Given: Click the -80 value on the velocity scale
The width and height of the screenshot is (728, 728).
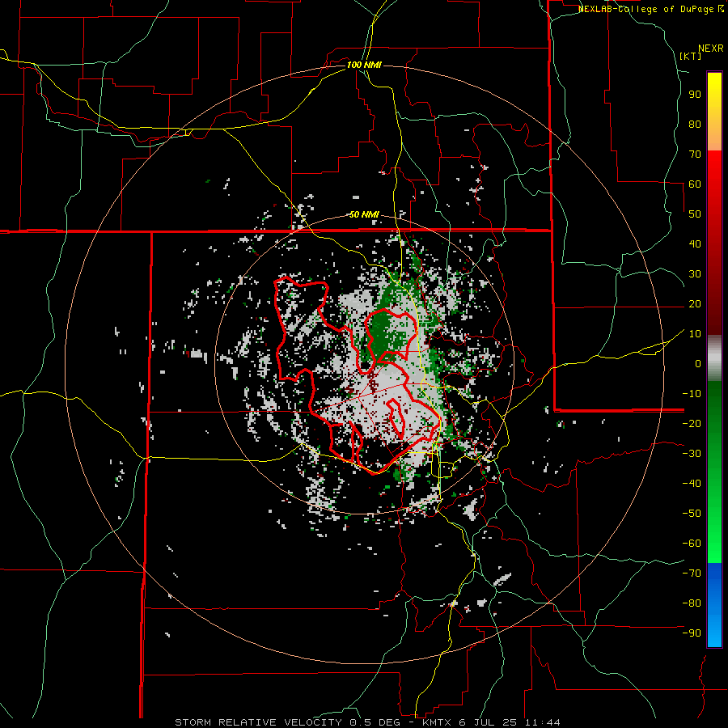Looking at the screenshot, I should click(692, 603).
